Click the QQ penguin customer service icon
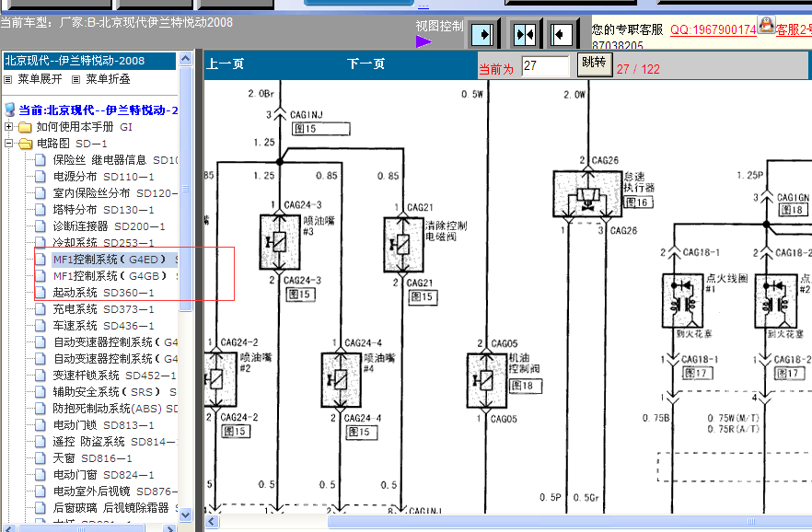The image size is (812, 532). [x=766, y=24]
